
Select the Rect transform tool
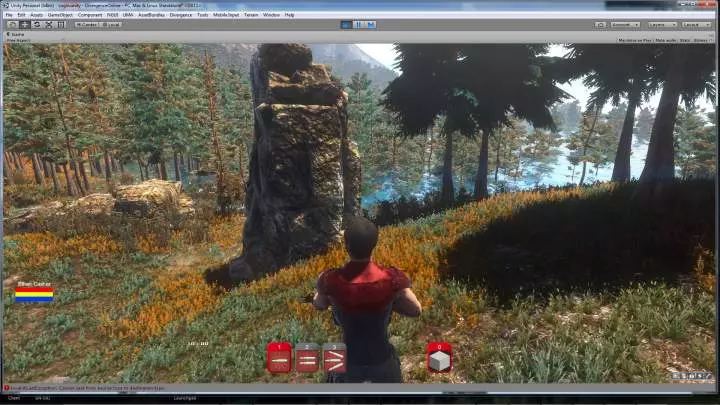[61, 24]
